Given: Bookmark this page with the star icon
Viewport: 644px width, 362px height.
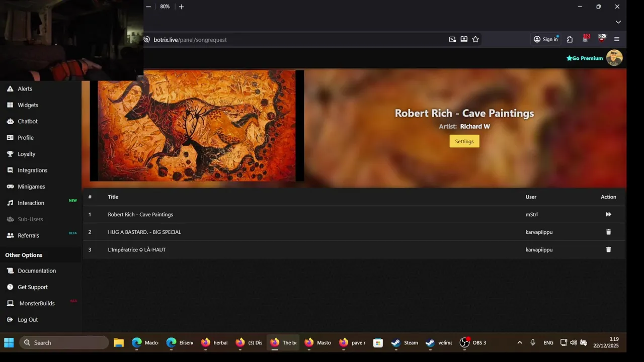Looking at the screenshot, I should tap(475, 39).
